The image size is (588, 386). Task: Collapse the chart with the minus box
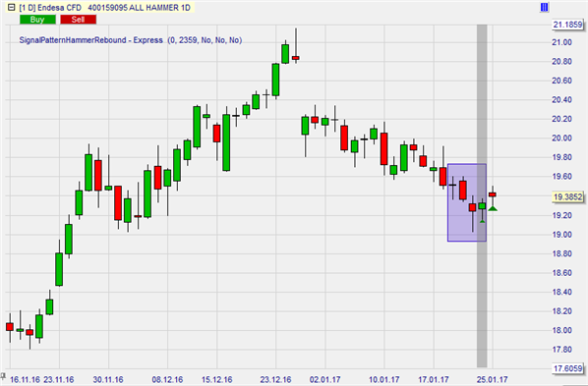[11, 7]
